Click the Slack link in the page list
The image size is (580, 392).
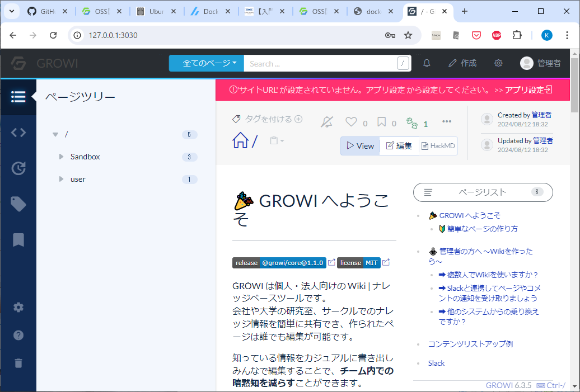point(436,363)
